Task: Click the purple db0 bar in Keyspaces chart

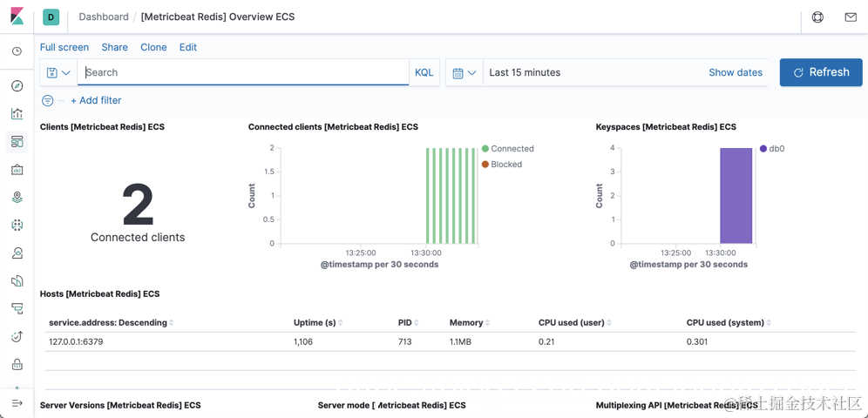Action: 736,196
